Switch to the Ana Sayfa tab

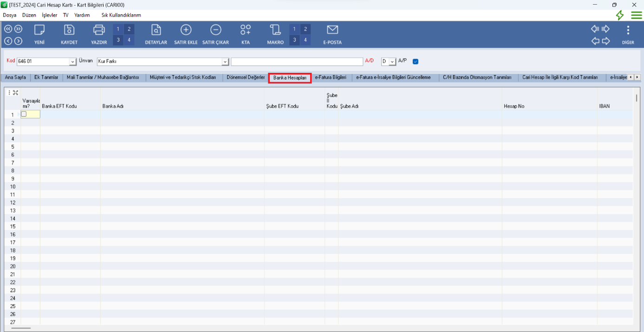click(15, 77)
